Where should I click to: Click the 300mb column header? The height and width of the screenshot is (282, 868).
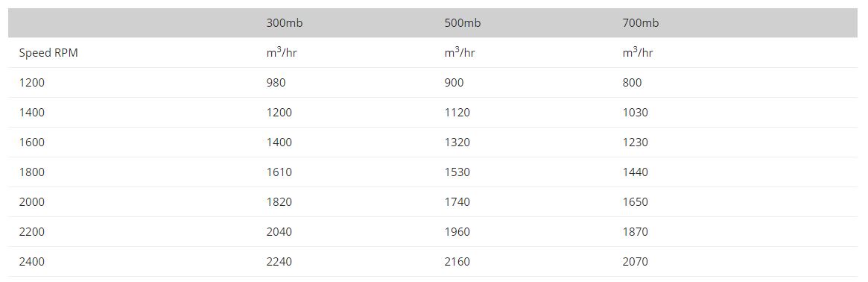(x=285, y=23)
